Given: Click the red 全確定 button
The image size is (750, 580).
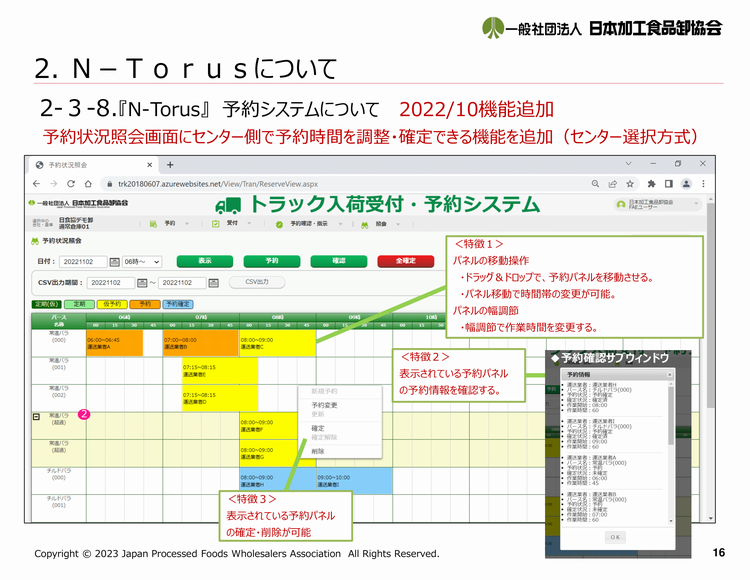Looking at the screenshot, I should pyautogui.click(x=406, y=261).
